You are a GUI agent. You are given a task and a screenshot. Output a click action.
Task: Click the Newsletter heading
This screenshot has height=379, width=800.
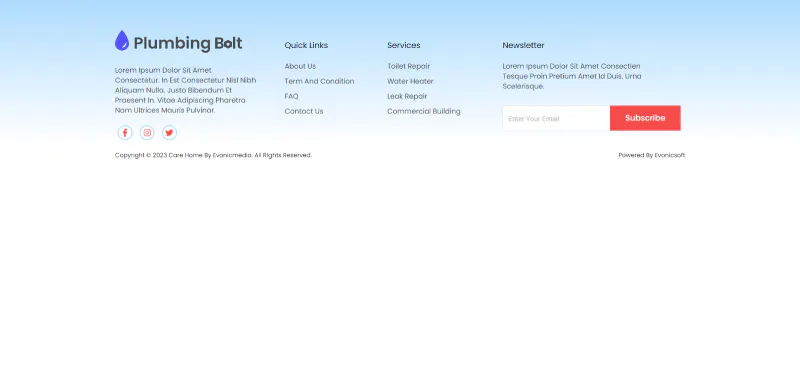tap(523, 45)
